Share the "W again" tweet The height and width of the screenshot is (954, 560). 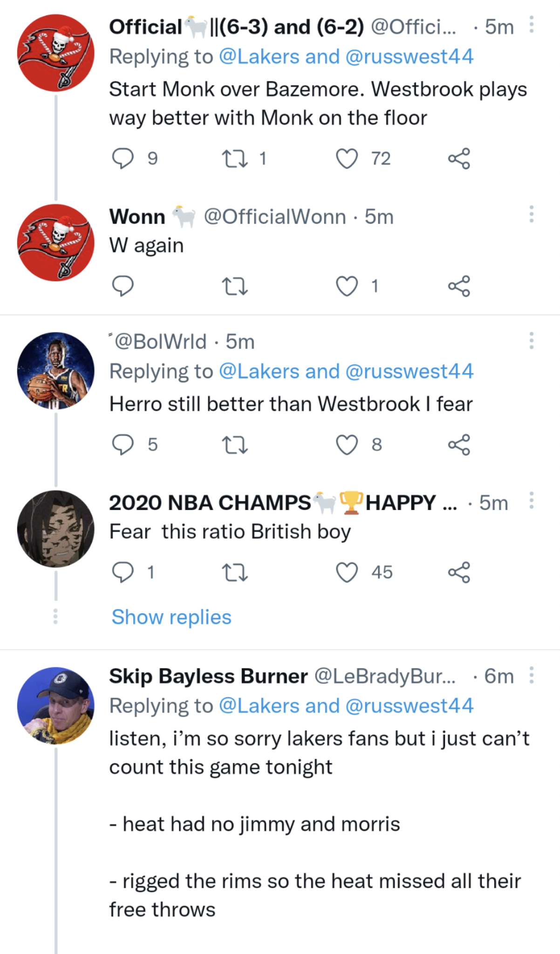459,286
